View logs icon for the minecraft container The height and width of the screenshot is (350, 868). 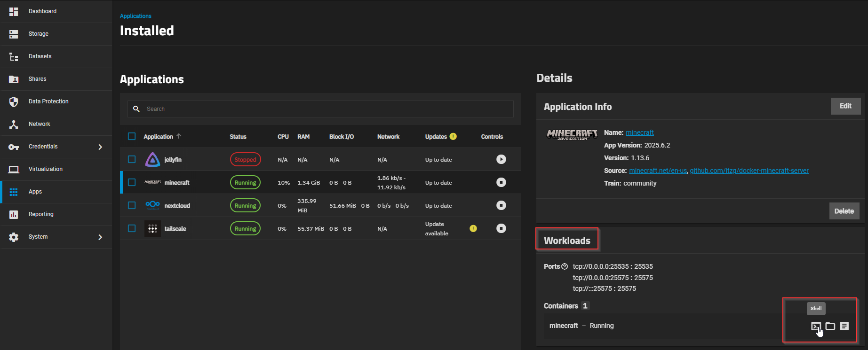pos(844,326)
